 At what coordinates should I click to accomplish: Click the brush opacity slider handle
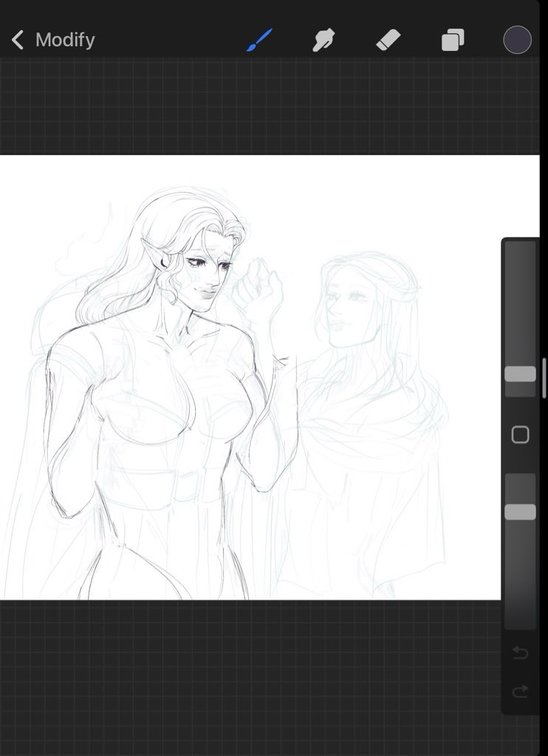[x=520, y=512]
